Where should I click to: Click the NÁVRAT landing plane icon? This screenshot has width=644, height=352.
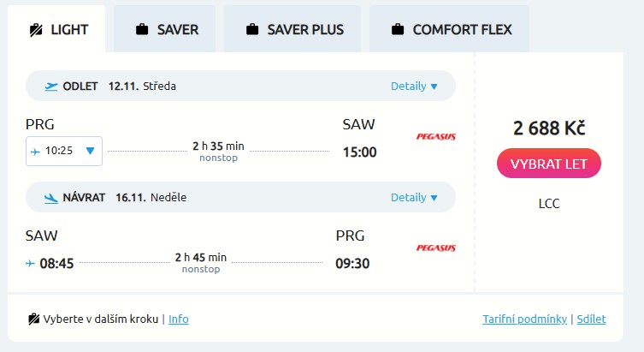[x=51, y=198]
